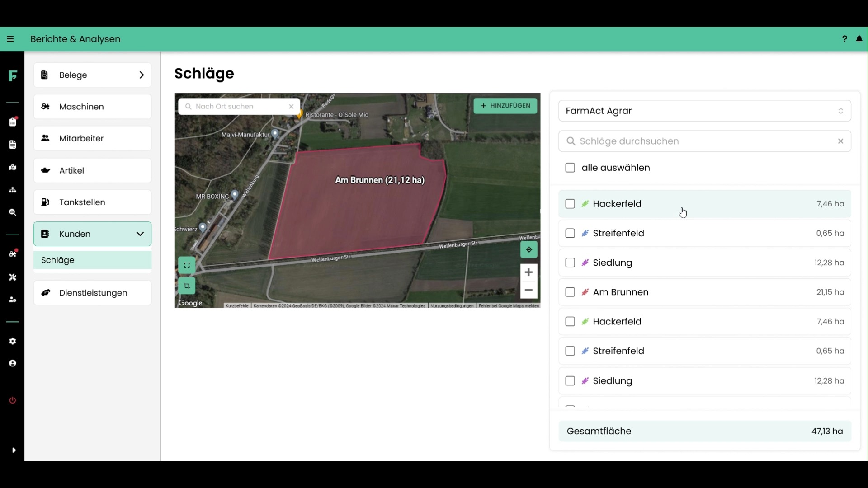
Task: Open Artikel in the side menu
Action: click(x=92, y=170)
